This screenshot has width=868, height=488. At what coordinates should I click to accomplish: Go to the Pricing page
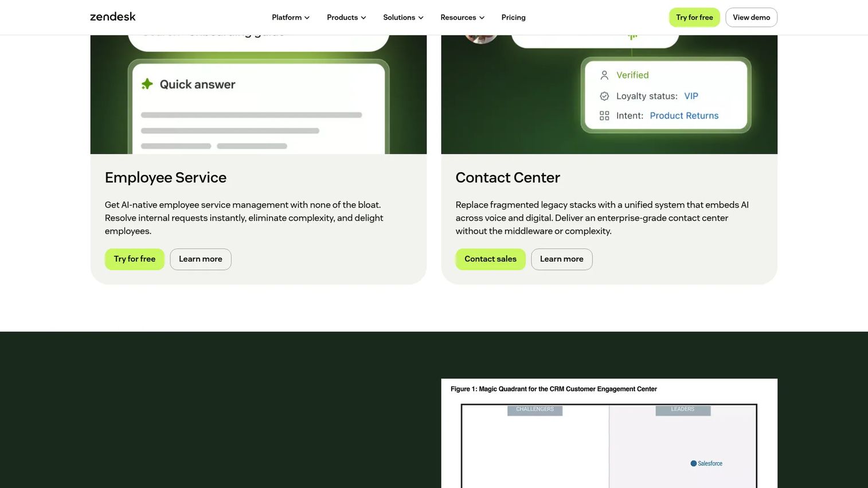coord(513,17)
